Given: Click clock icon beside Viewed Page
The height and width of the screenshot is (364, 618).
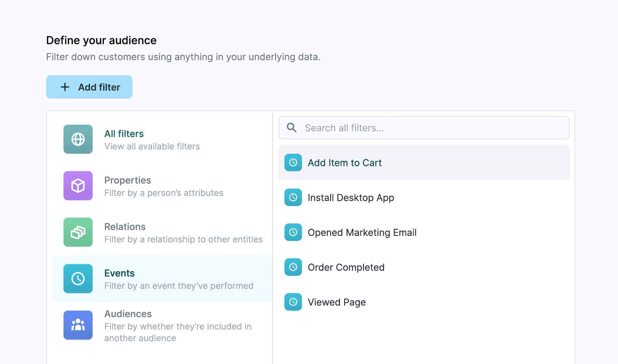Looking at the screenshot, I should [293, 302].
